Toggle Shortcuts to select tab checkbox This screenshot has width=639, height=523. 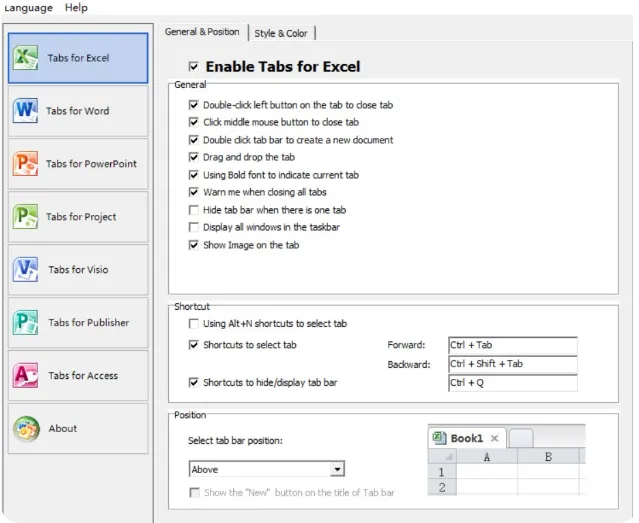pyautogui.click(x=194, y=345)
